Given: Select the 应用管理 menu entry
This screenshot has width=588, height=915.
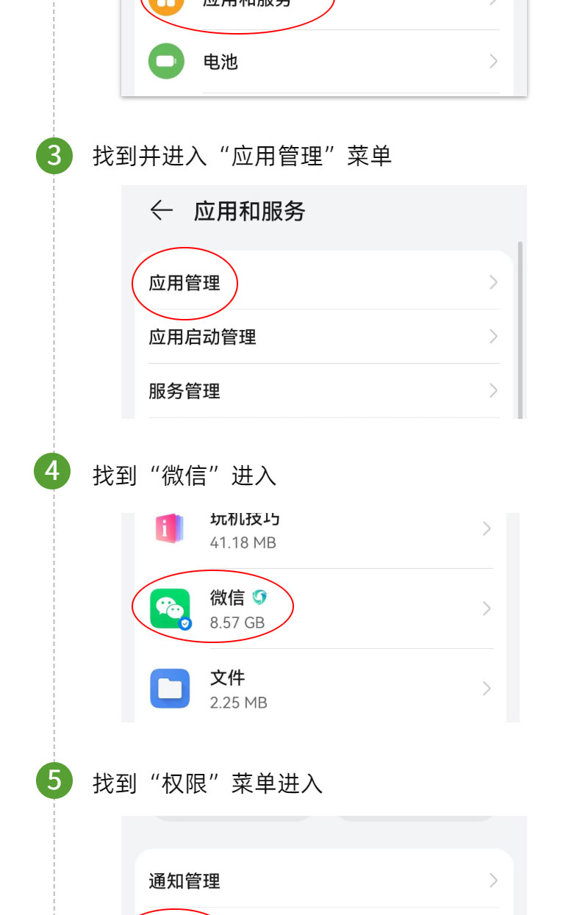Looking at the screenshot, I should [324, 283].
